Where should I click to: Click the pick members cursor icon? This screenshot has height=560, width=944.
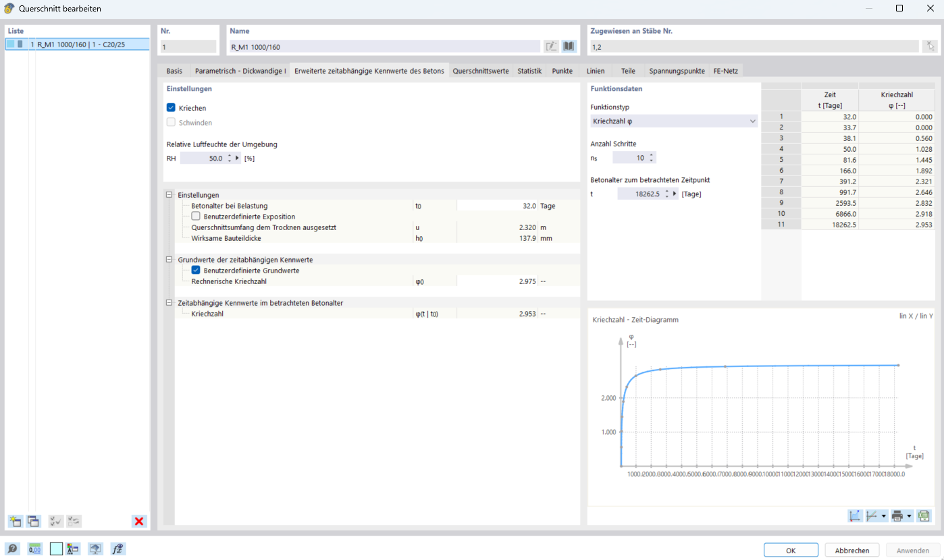pyautogui.click(x=930, y=47)
